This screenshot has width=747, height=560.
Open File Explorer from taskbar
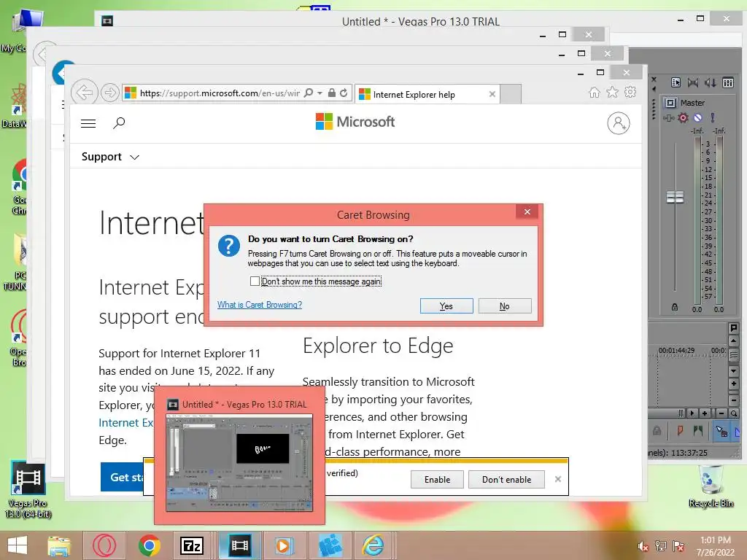coord(59,545)
